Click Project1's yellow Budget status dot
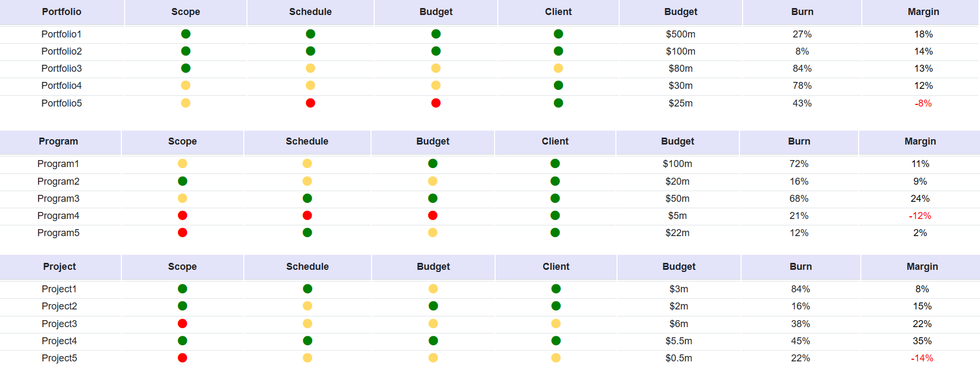This screenshot has height=371, width=980. 433,289
